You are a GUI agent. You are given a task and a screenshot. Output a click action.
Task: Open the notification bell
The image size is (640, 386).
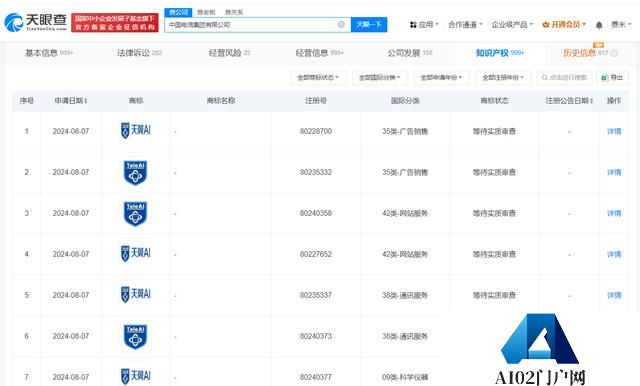click(x=599, y=25)
